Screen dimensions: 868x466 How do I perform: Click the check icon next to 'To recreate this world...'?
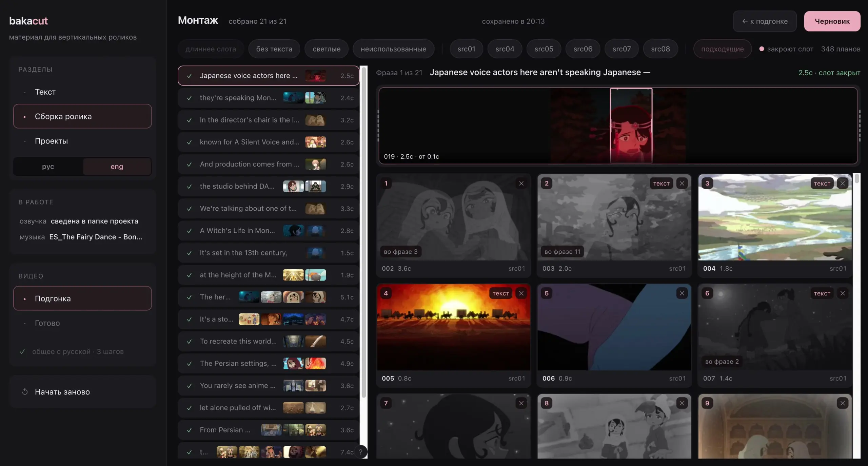(x=190, y=342)
